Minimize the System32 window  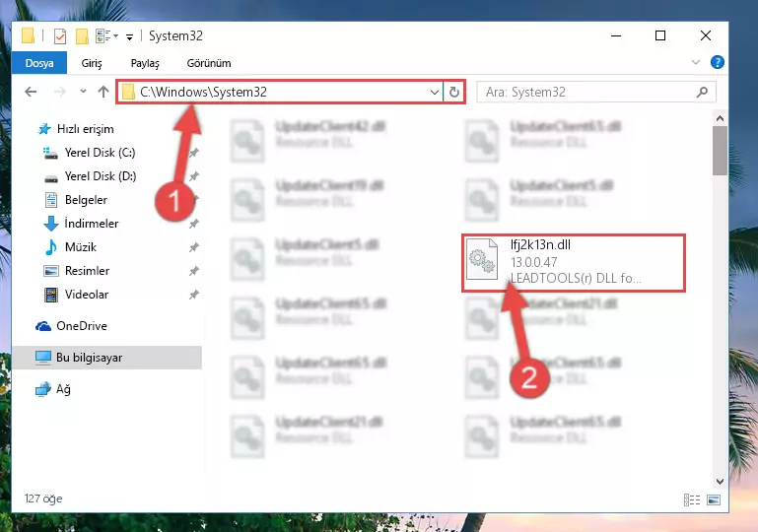point(616,35)
